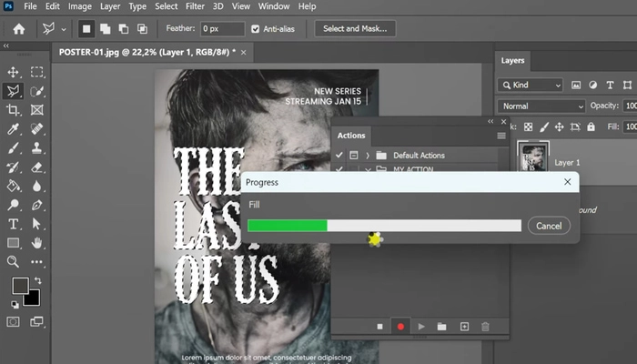Change screen mode icon in toolbox
637x364 pixels.
[36, 322]
